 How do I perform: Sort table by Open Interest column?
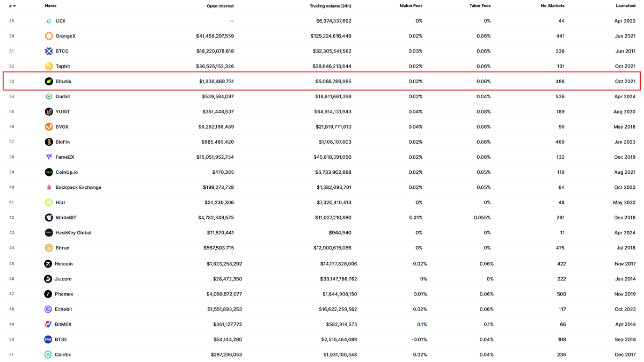point(220,6)
